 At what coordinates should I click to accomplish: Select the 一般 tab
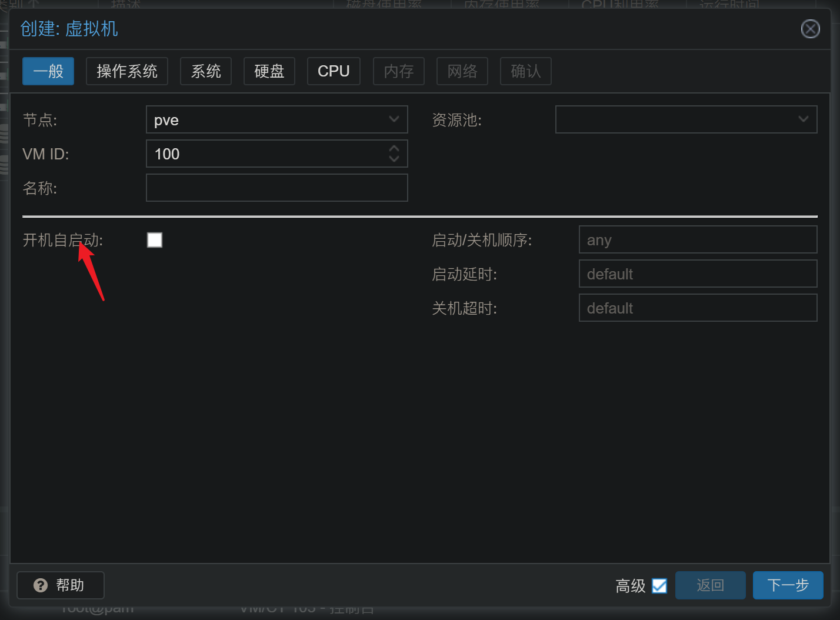pyautogui.click(x=48, y=71)
